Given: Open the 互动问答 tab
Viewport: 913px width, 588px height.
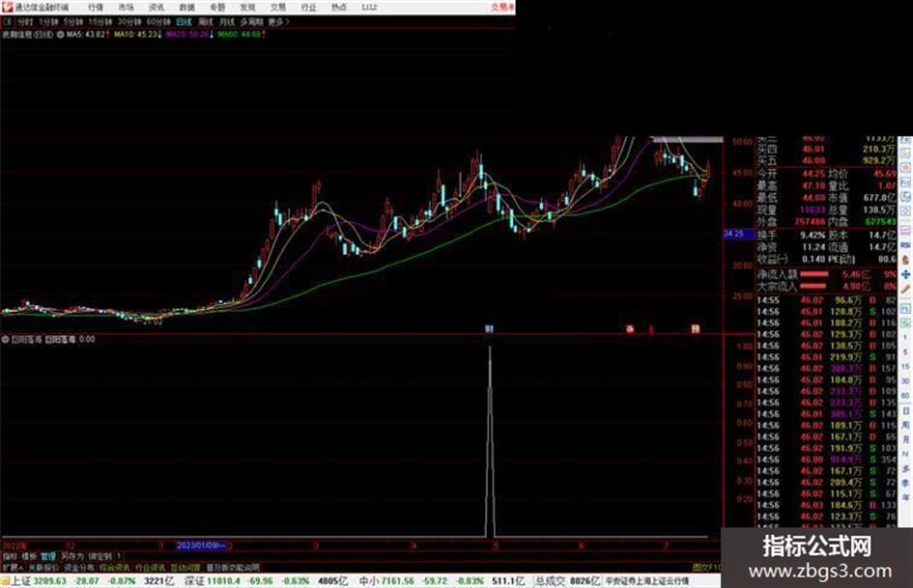Looking at the screenshot, I should (x=185, y=567).
